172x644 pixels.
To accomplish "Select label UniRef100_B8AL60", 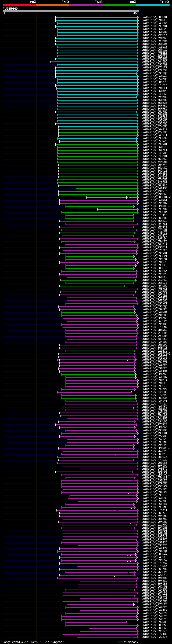I will [154, 628].
